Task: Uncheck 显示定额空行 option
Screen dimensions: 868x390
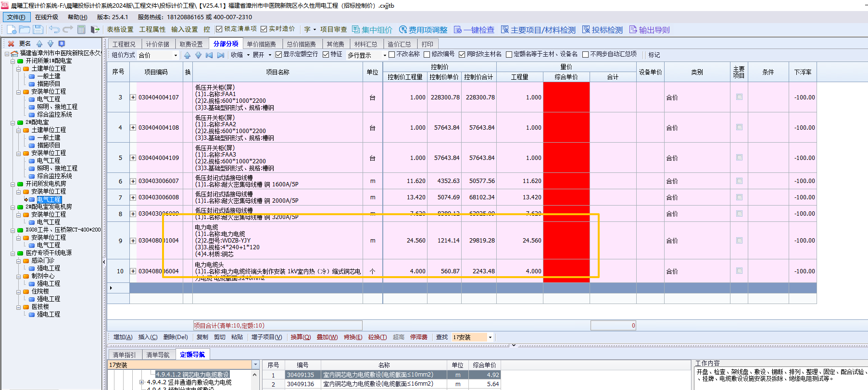Action: pyautogui.click(x=278, y=54)
